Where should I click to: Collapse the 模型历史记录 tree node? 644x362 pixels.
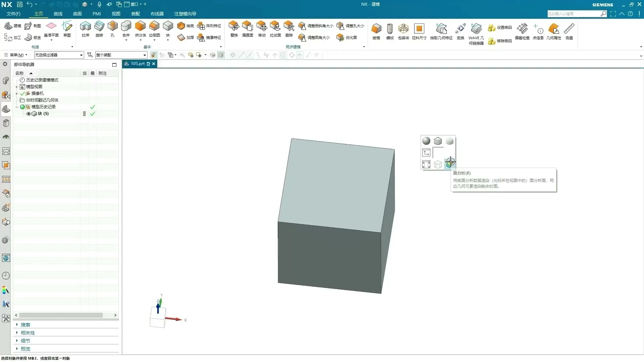pos(16,107)
